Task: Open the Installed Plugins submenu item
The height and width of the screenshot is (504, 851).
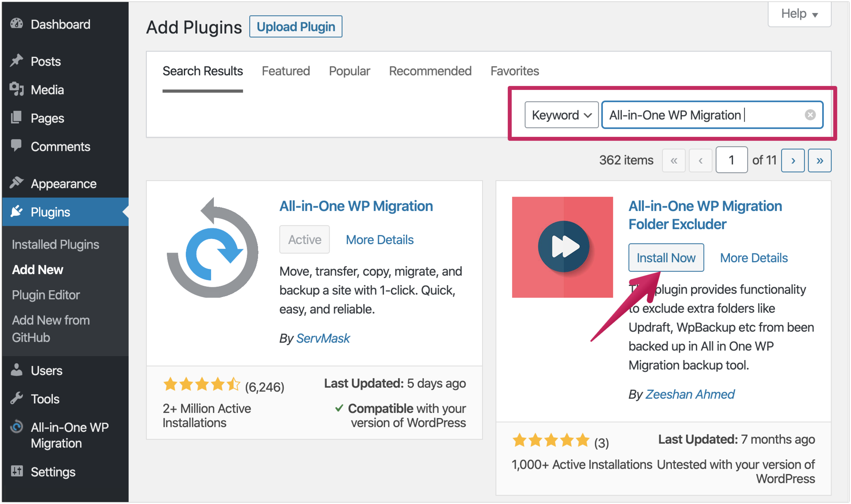Action: (56, 245)
